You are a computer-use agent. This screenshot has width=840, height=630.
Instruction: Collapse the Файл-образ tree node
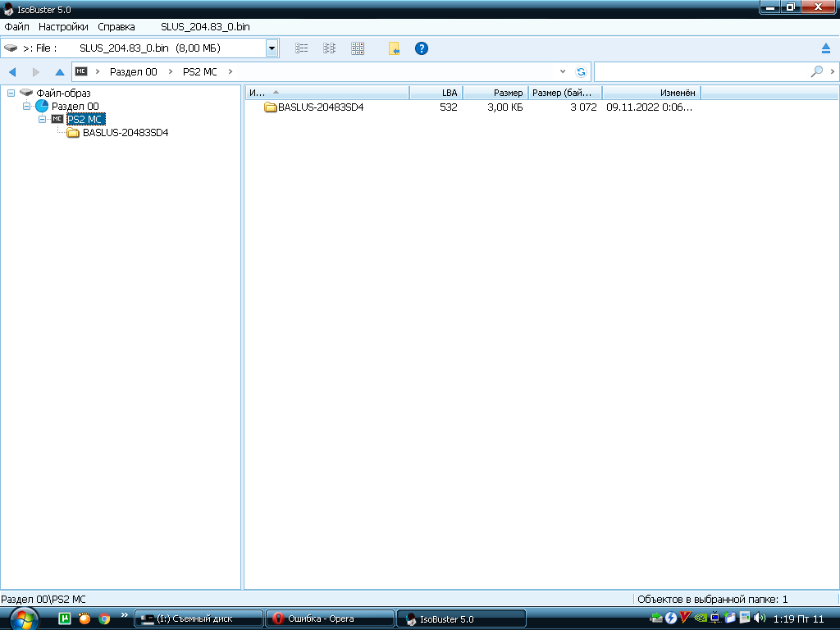coord(11,93)
